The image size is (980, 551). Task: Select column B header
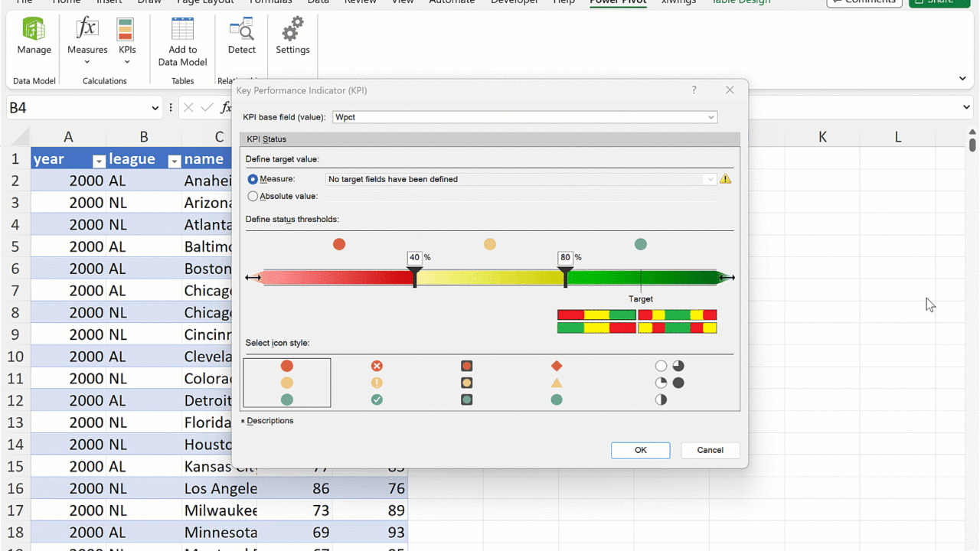pyautogui.click(x=143, y=137)
